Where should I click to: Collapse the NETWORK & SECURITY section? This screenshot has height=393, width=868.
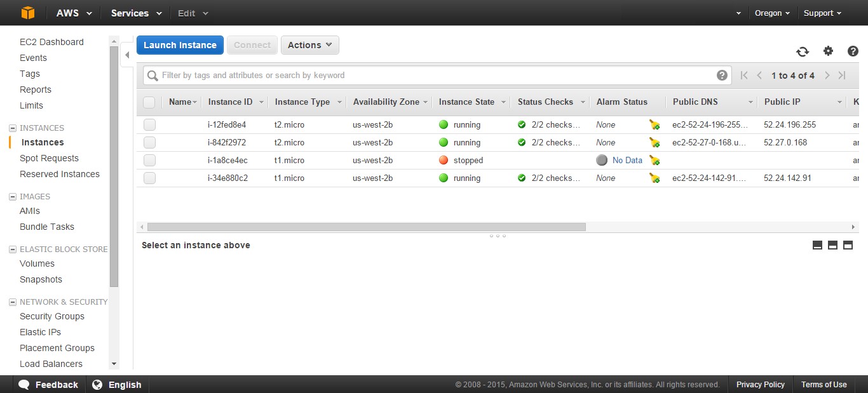tap(12, 302)
